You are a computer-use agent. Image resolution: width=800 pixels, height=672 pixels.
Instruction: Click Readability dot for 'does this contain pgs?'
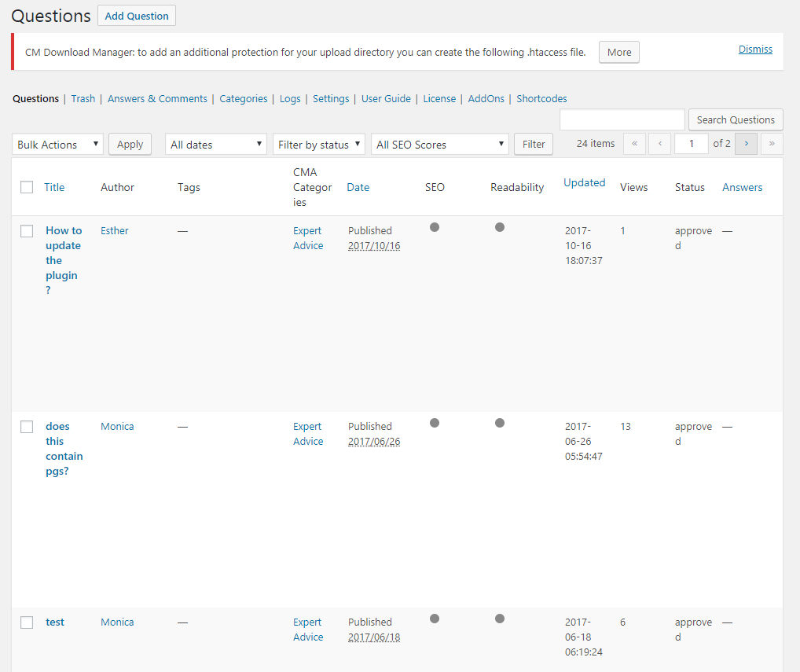(x=500, y=423)
